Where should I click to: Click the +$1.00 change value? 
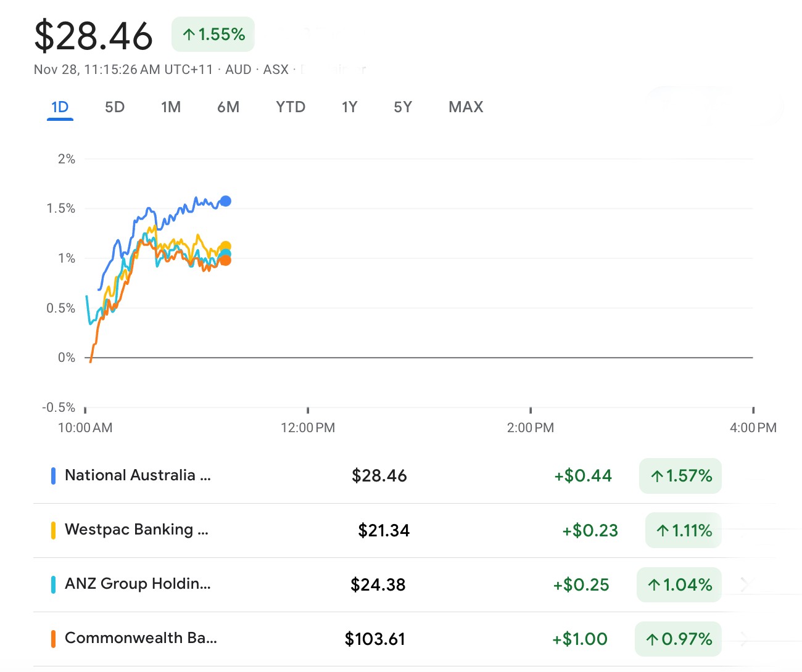click(x=580, y=639)
